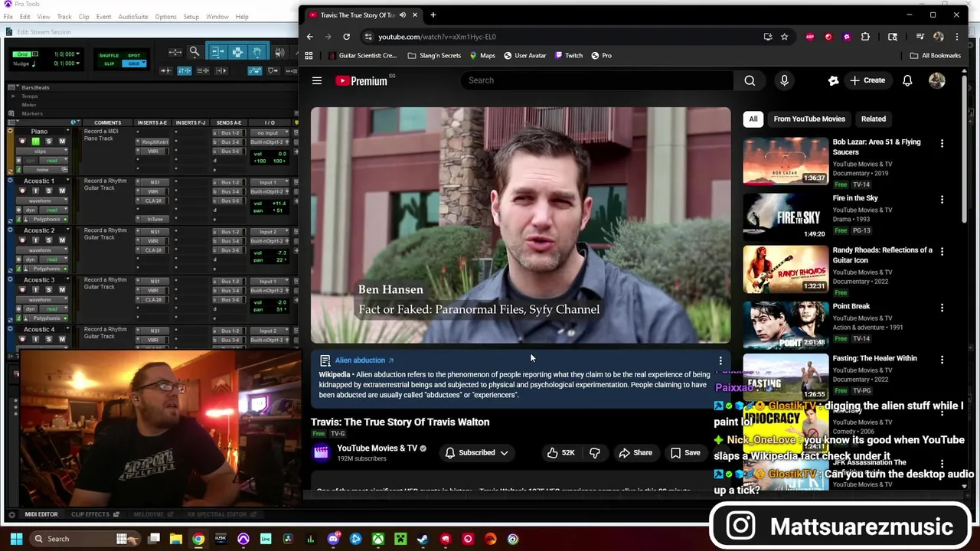Open Piano track view selector 'clips'
This screenshot has height=551, width=980.
coord(41,152)
